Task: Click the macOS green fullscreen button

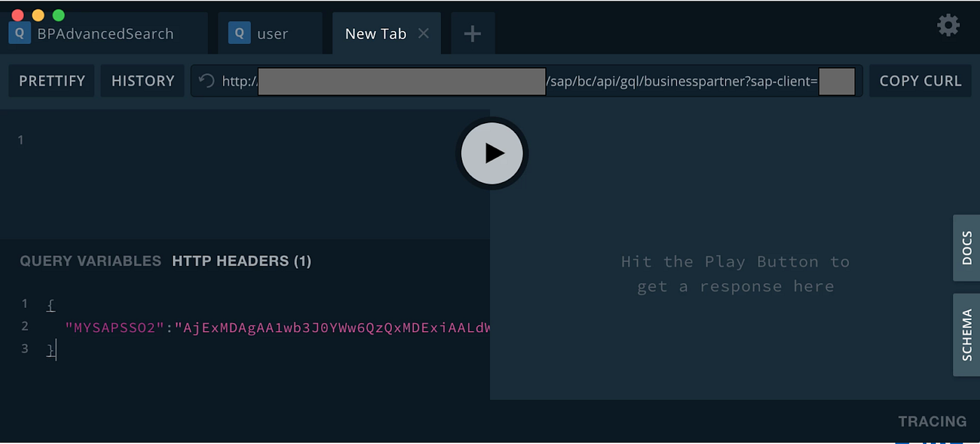Action: (58, 15)
